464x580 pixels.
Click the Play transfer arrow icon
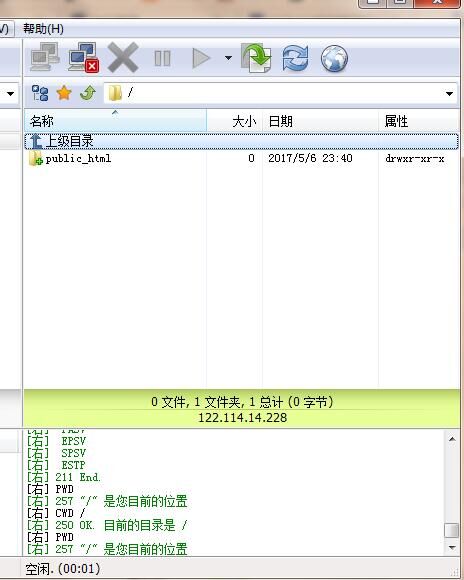tap(201, 58)
